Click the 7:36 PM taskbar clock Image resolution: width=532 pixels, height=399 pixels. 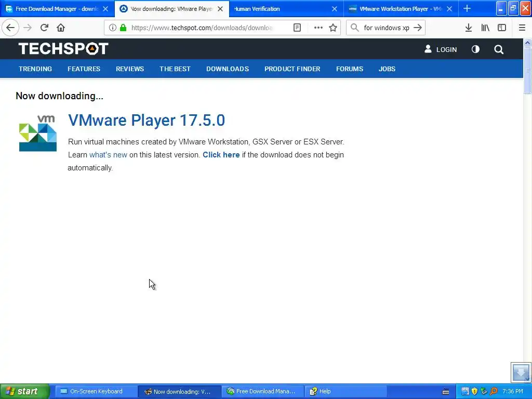click(x=513, y=391)
